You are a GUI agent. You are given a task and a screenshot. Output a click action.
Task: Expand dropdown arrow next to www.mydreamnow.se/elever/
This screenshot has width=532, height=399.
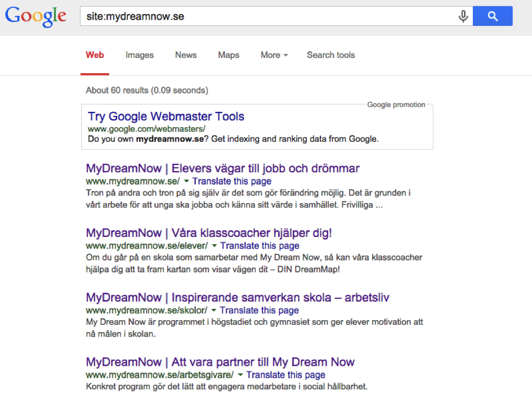coord(214,245)
